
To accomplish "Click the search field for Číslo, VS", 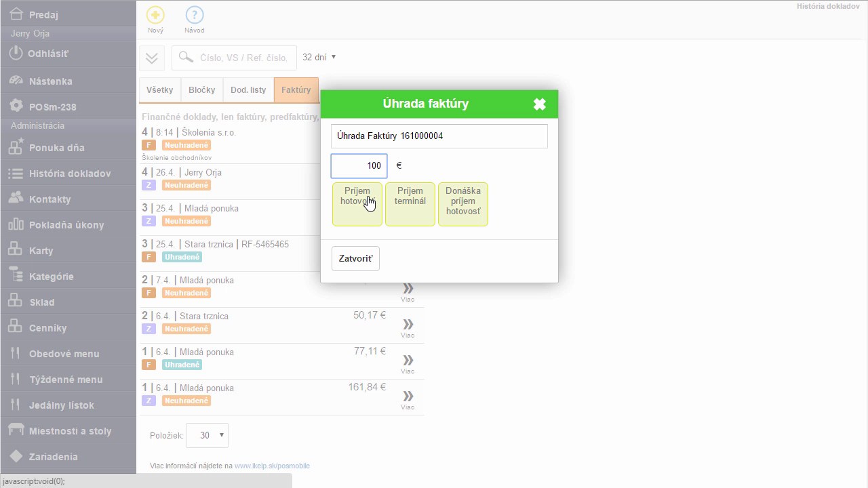I will 234,58.
